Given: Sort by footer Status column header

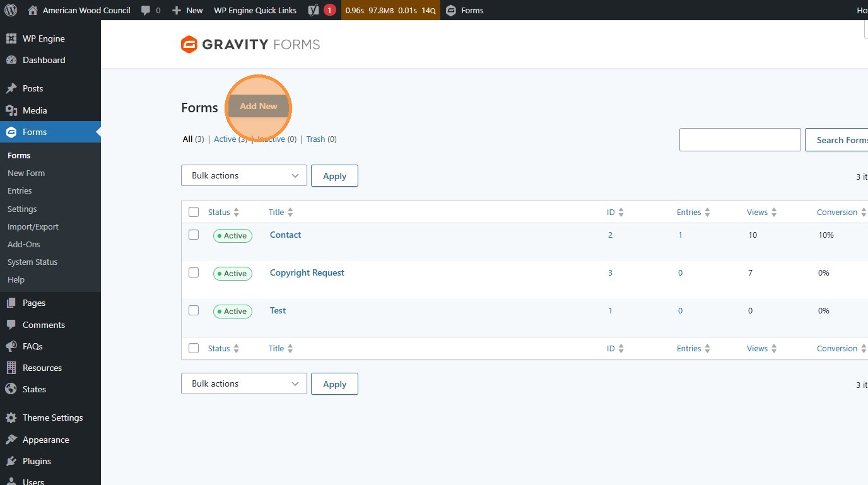Looking at the screenshot, I should pos(223,348).
